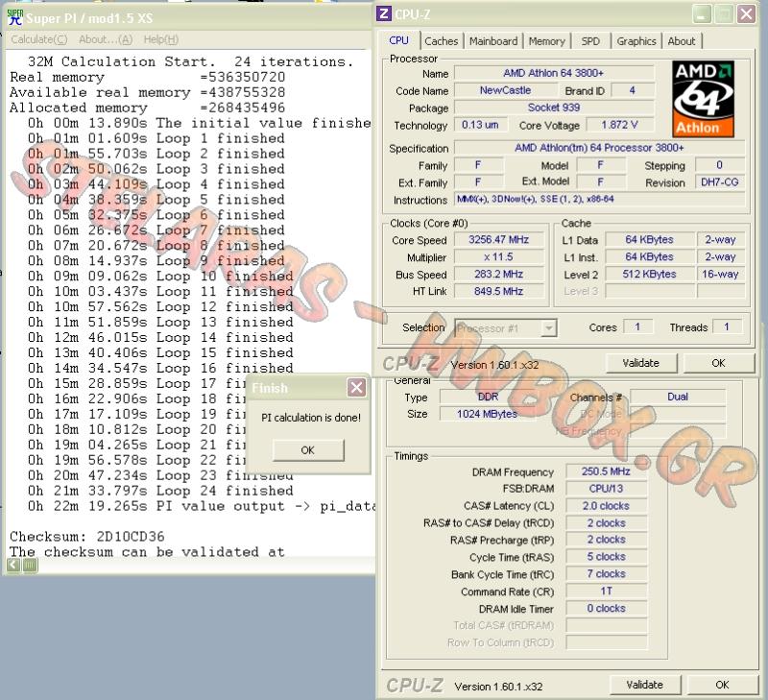Click the Socket 939 package field

tap(554, 108)
